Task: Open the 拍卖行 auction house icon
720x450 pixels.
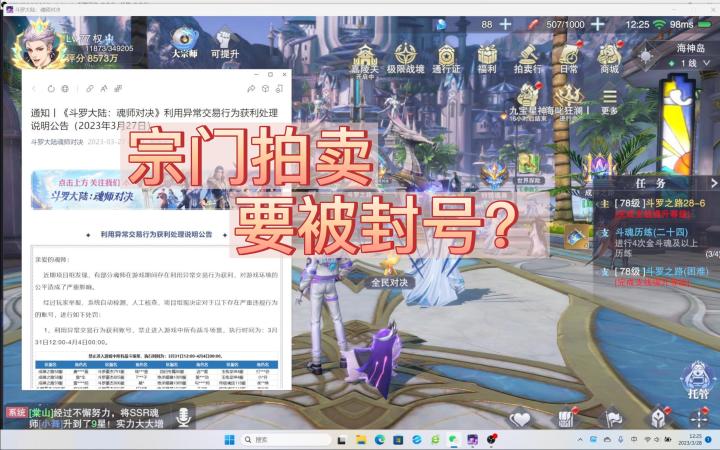Action: (x=527, y=60)
